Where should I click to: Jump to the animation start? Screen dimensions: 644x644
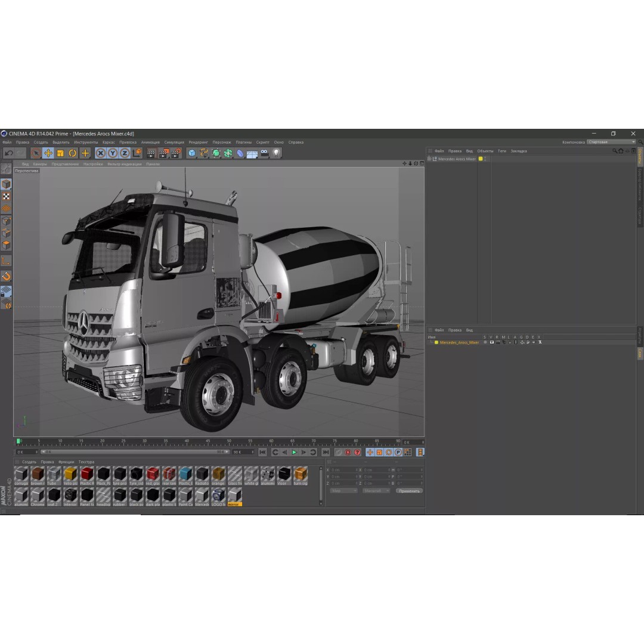262,452
